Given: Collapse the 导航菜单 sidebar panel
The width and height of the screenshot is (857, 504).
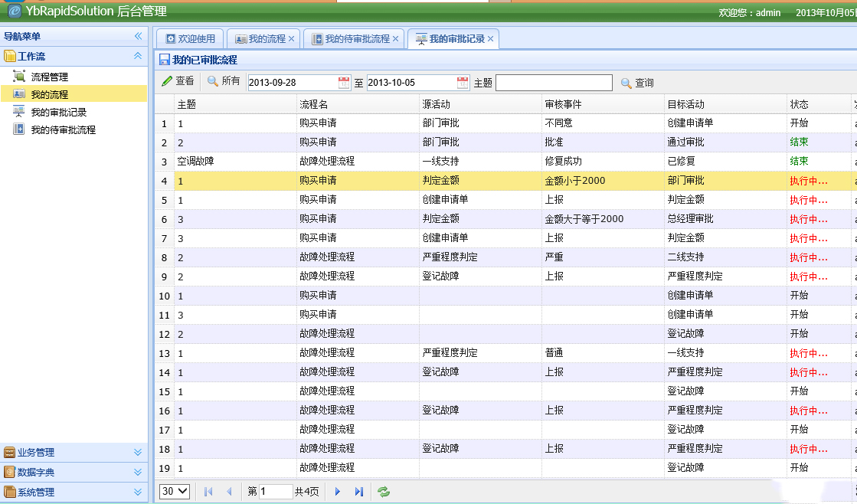Looking at the screenshot, I should 139,36.
